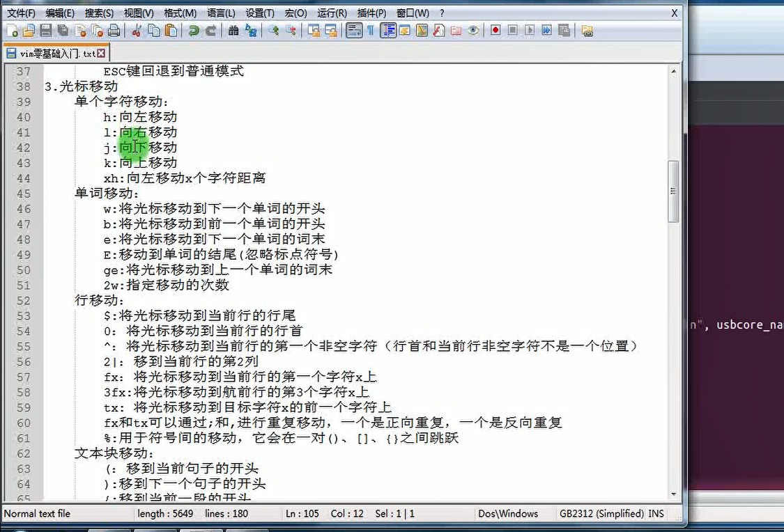Image resolution: width=784 pixels, height=532 pixels.
Task: Cut selection using the scissors icon
Action: click(136, 31)
